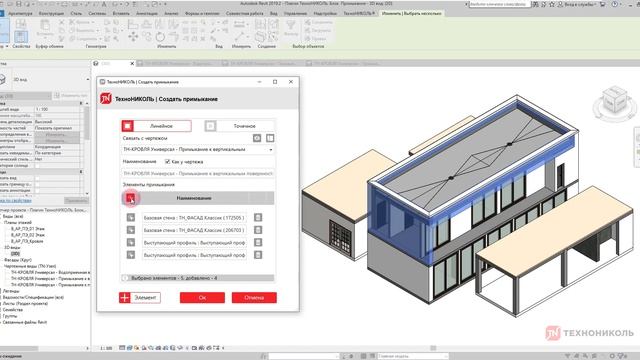Select the Rotate tool in Изменить panel

pos(160,37)
